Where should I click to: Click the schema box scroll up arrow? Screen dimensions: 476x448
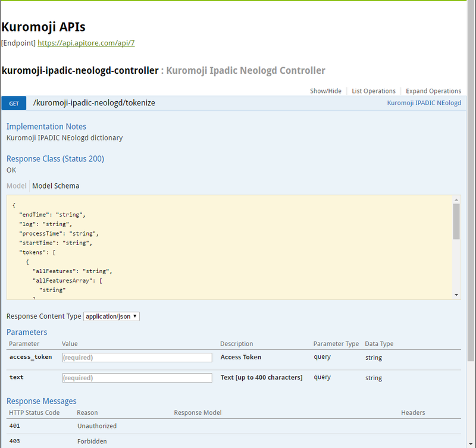(456, 200)
